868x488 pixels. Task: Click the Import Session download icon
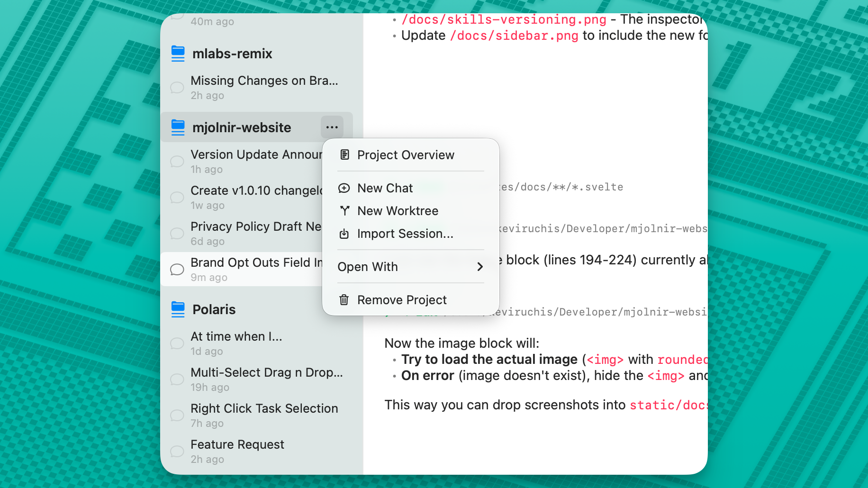[344, 234]
